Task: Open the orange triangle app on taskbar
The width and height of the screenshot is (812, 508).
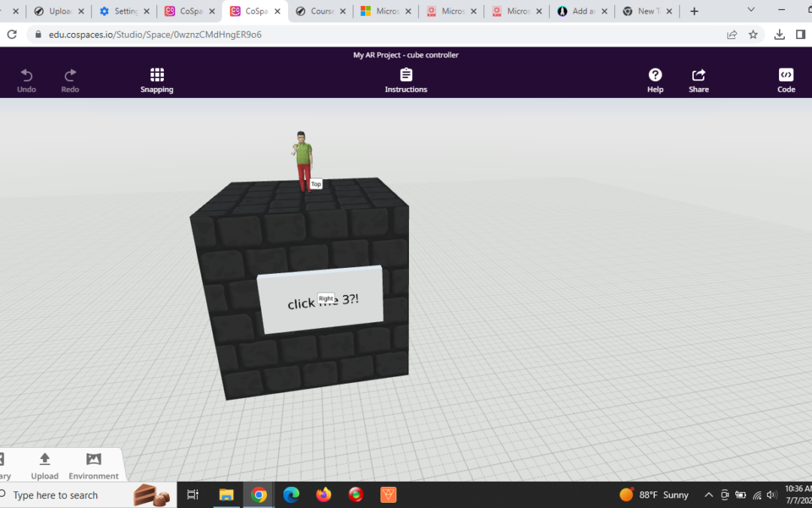Action: (389, 495)
